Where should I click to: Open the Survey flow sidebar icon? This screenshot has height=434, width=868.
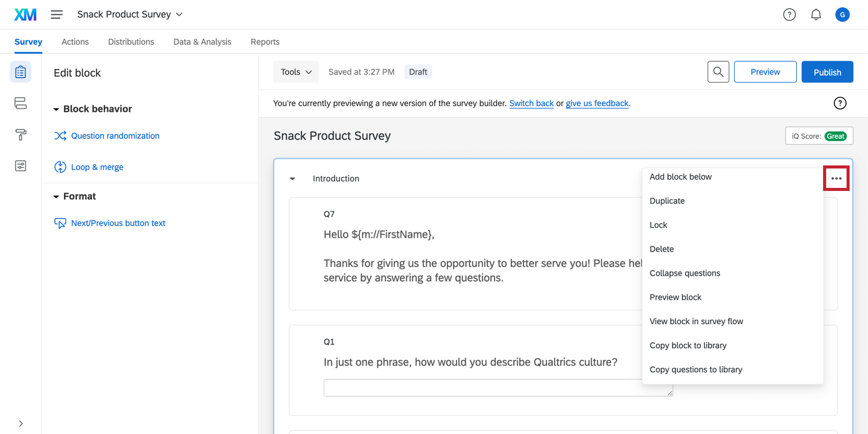20,103
